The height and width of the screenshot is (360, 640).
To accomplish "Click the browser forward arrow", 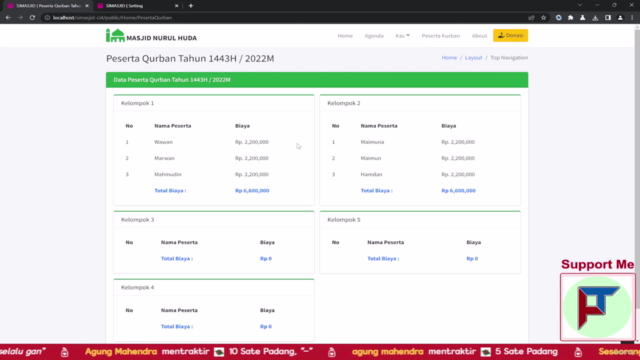I will click(x=20, y=18).
